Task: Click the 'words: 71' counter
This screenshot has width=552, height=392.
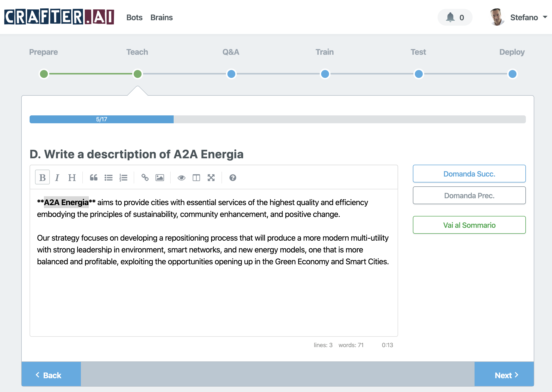Action: pos(351,345)
